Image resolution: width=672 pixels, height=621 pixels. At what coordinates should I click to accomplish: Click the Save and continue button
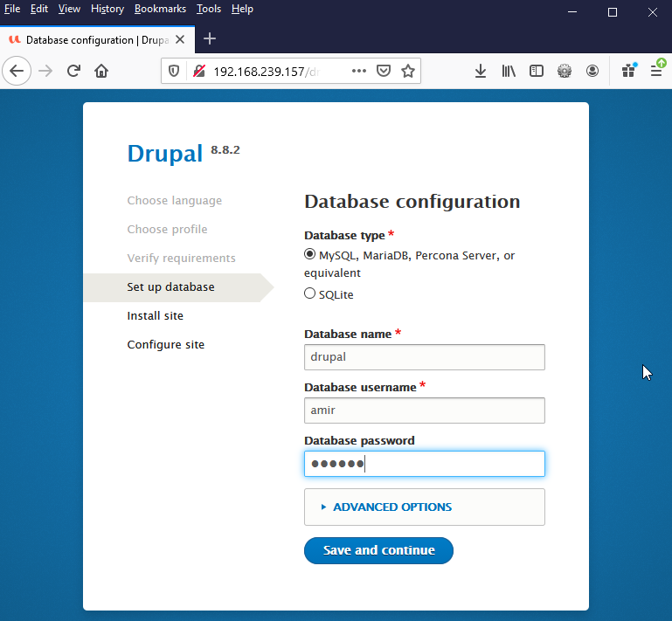(x=378, y=550)
